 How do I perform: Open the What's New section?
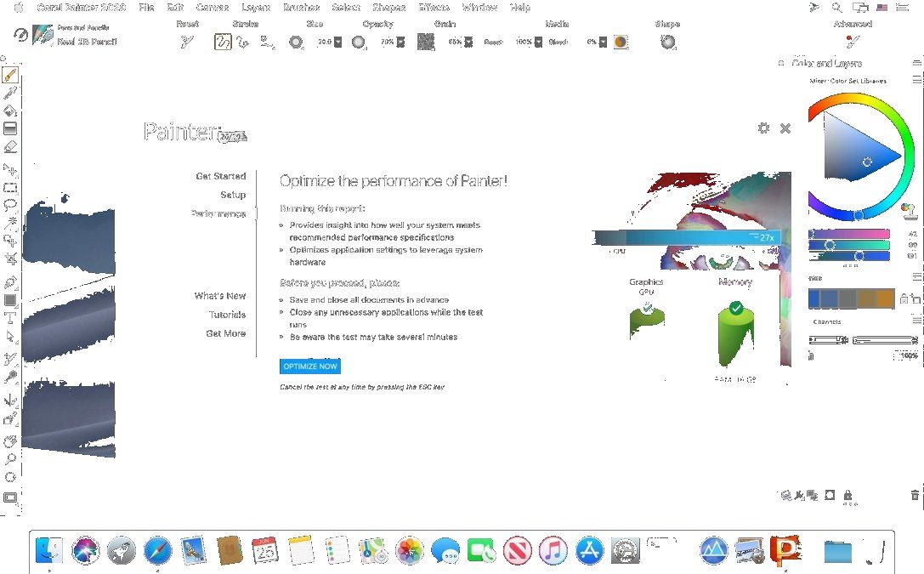click(220, 296)
